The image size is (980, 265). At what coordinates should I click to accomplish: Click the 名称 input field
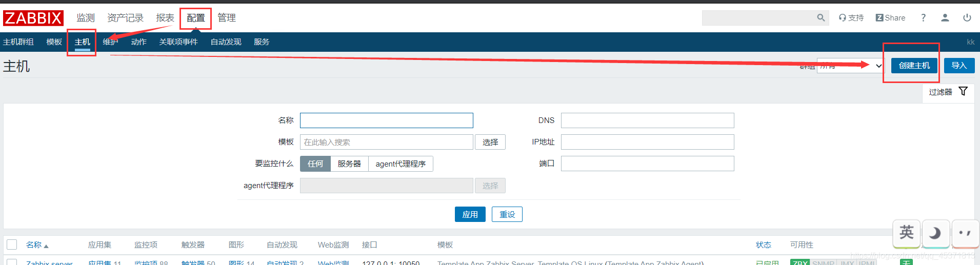pyautogui.click(x=386, y=120)
